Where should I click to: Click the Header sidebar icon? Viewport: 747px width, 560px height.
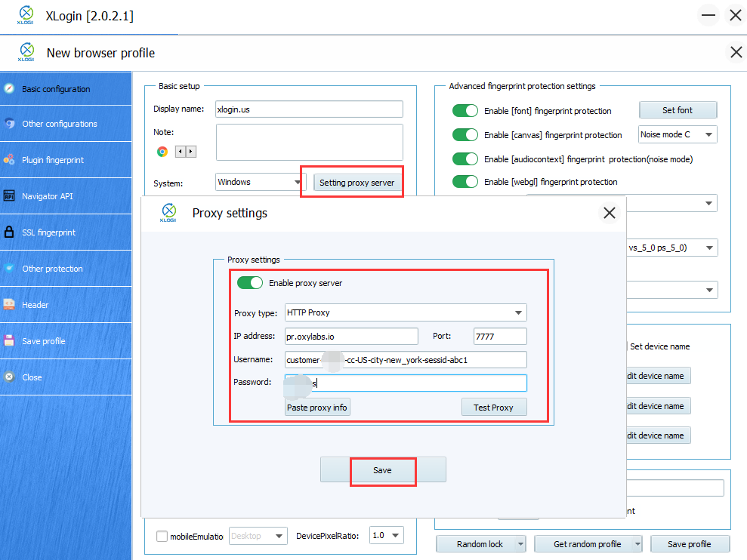(x=9, y=304)
